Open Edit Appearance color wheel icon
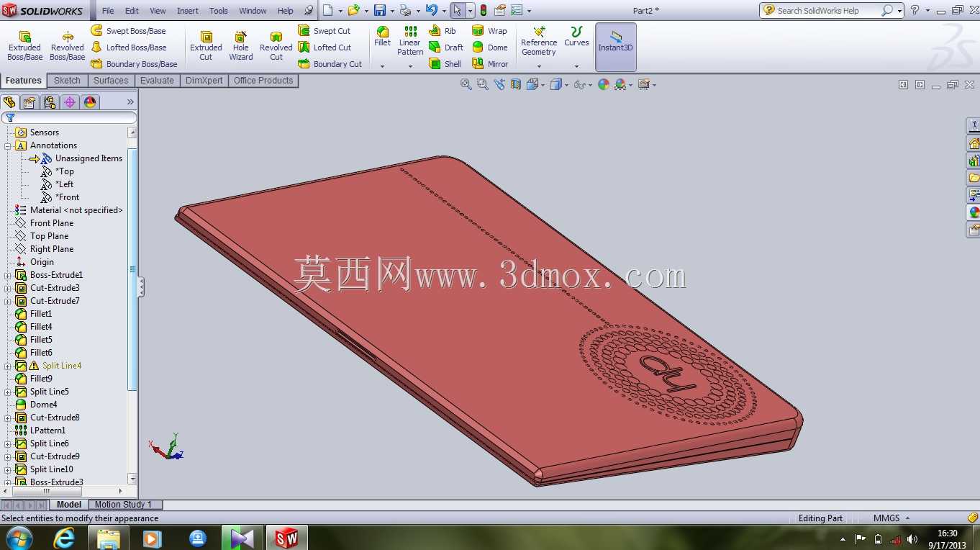 603,84
